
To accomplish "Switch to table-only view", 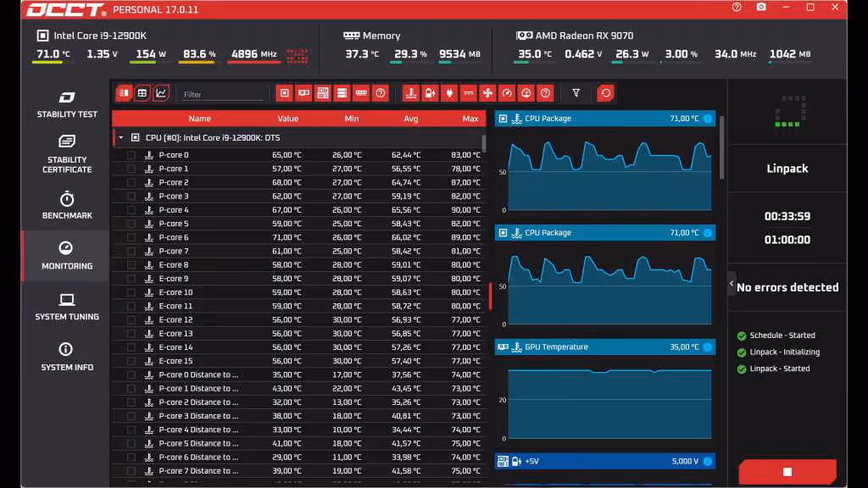I will tap(142, 93).
